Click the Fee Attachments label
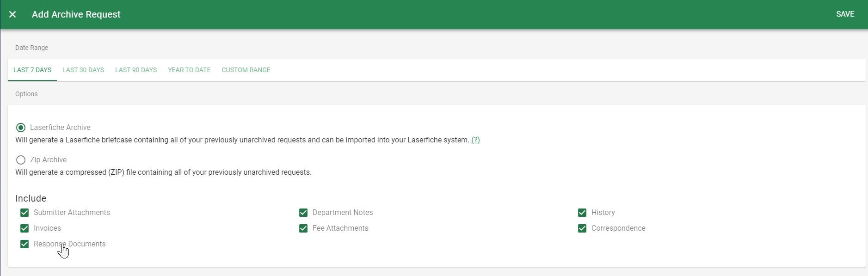 coord(340,228)
